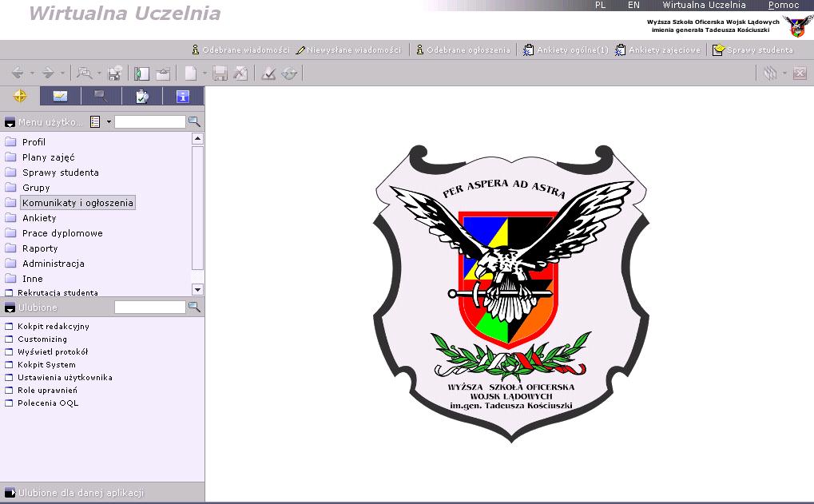Click the save-with-comment floppy toolbar icon
814x504 pixels.
coord(115,73)
